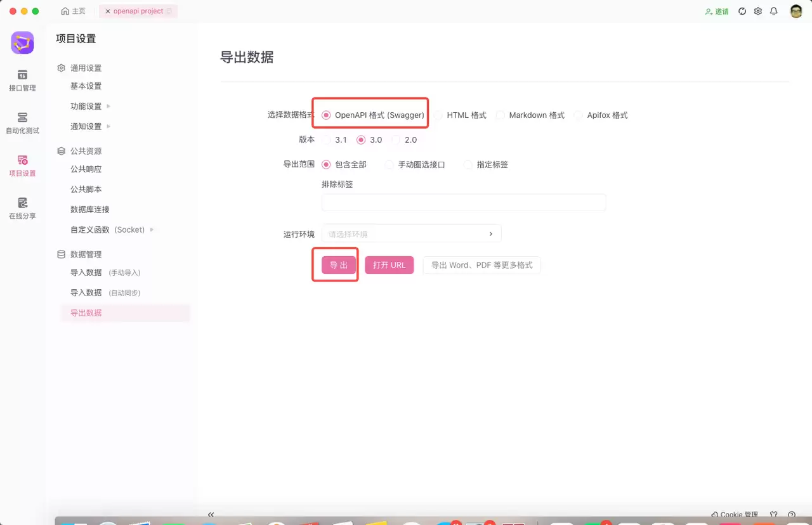Select 指定标签 export scope
The image size is (812, 525).
point(486,164)
